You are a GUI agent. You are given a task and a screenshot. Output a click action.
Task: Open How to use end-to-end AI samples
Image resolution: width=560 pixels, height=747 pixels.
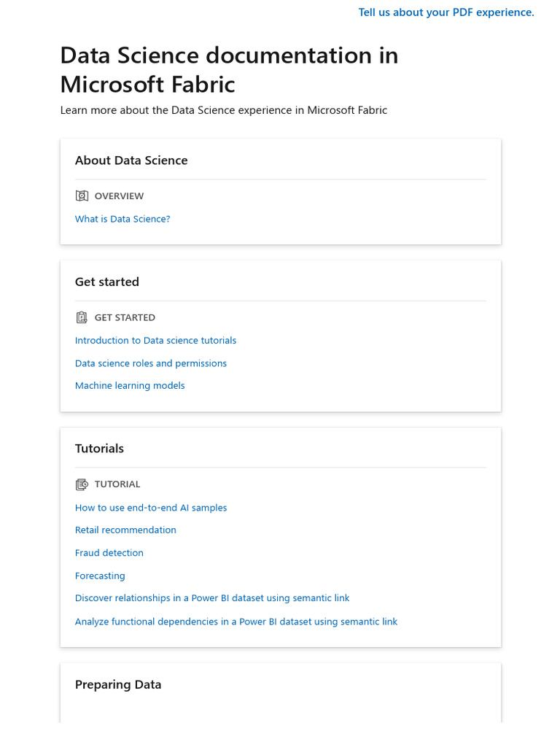[x=151, y=508]
